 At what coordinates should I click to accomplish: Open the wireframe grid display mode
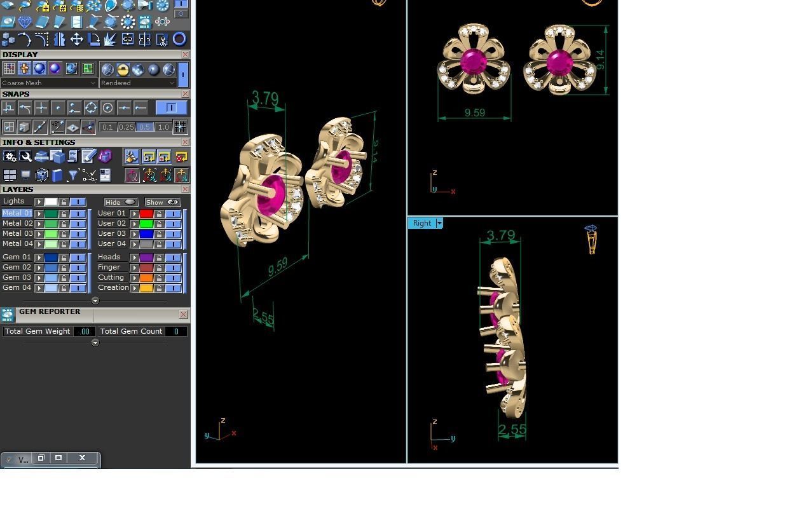tap(9, 69)
